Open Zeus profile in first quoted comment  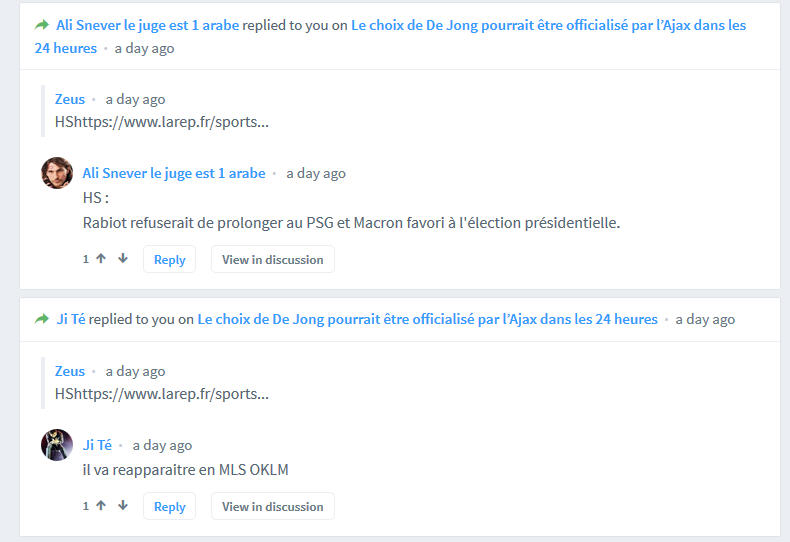coord(70,99)
